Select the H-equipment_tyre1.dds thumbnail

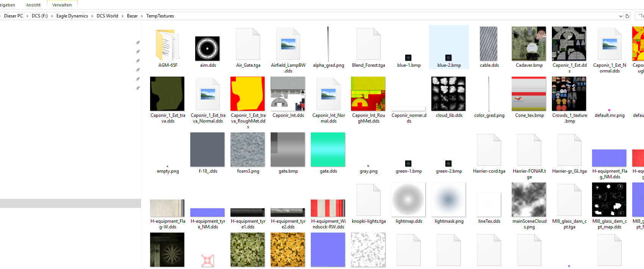click(248, 212)
